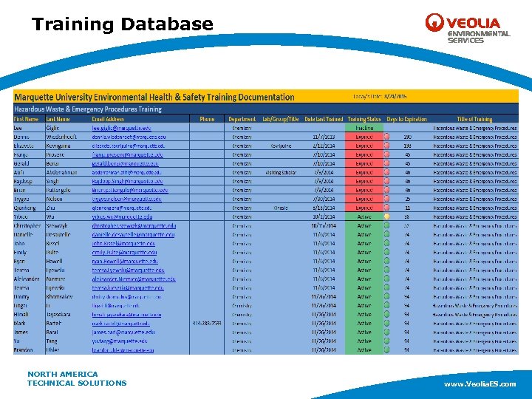Click the North America Technical Solutions text
The width and height of the screenshot is (532, 399).
point(77,378)
